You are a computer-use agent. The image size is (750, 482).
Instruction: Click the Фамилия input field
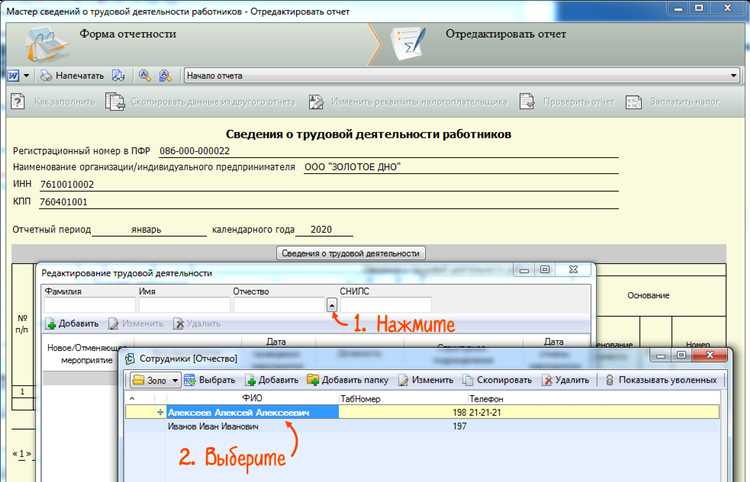click(x=89, y=305)
